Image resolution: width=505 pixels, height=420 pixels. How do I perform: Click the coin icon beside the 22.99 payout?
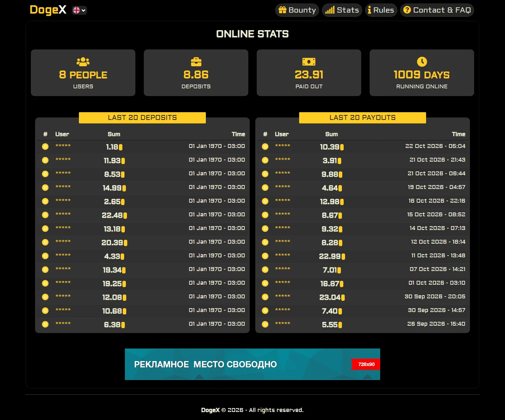265,256
